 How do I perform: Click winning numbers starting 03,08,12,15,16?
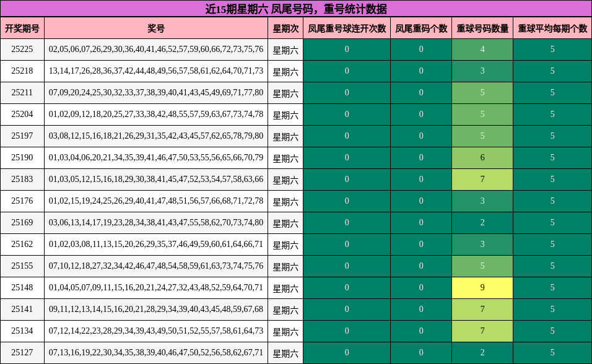[156, 136]
